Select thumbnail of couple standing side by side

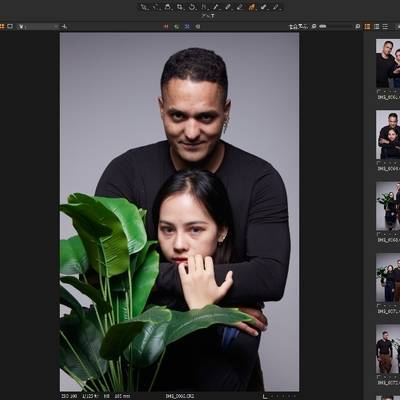(388, 63)
